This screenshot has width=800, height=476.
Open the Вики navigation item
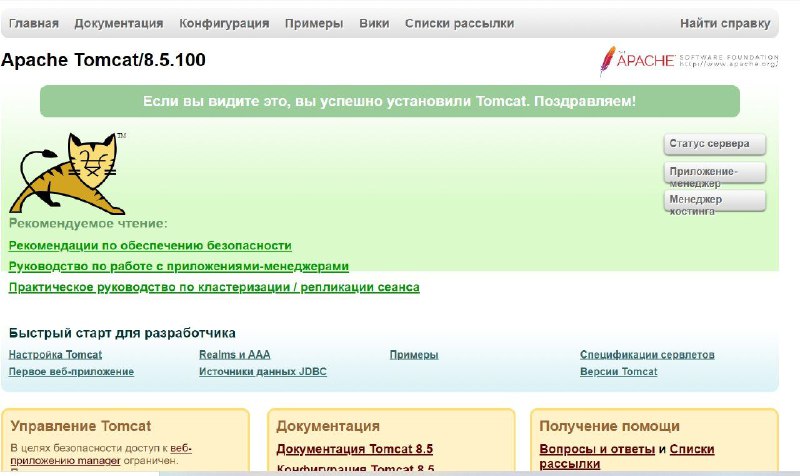pyautogui.click(x=374, y=23)
